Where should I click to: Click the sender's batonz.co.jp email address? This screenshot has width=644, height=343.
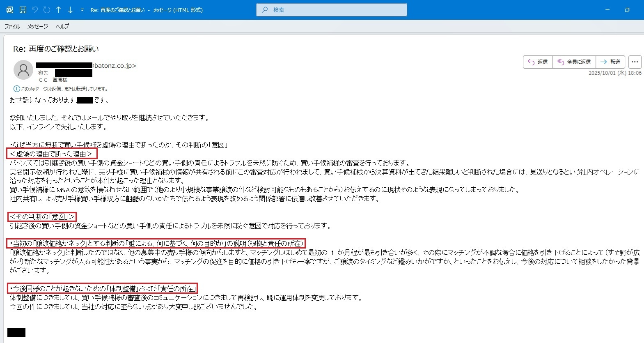[x=114, y=66]
